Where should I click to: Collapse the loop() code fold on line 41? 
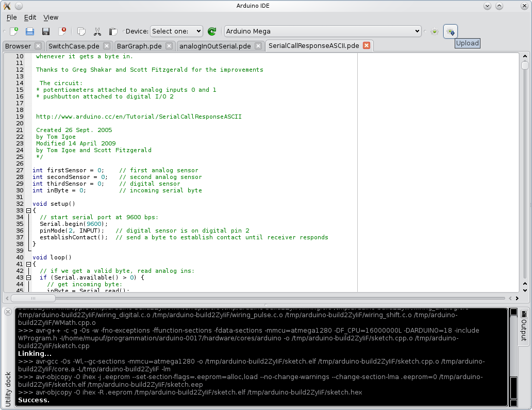coord(28,264)
